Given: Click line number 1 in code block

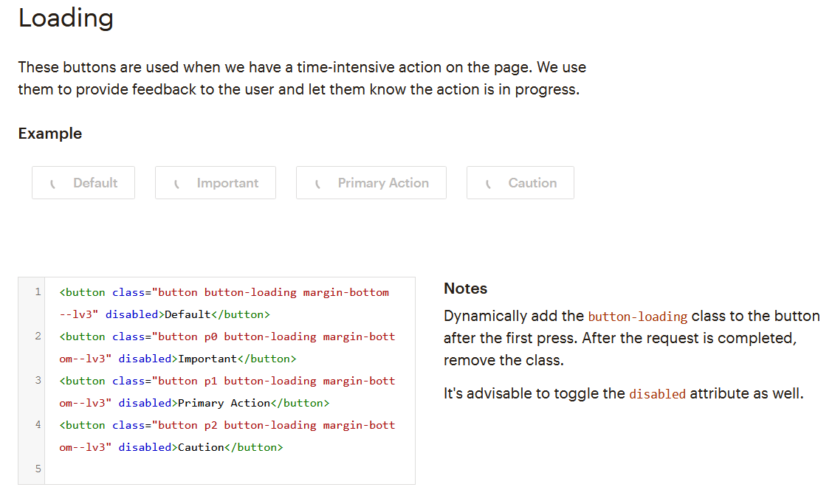Looking at the screenshot, I should pyautogui.click(x=39, y=291).
